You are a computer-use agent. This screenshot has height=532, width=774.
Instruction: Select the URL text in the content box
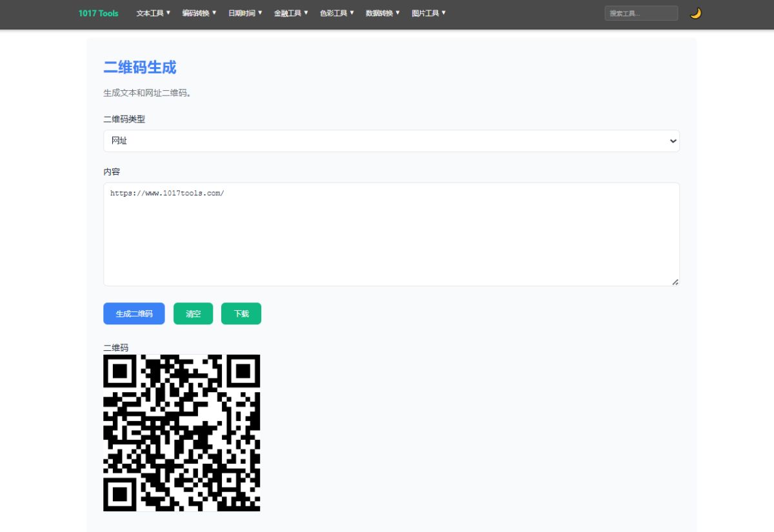166,192
